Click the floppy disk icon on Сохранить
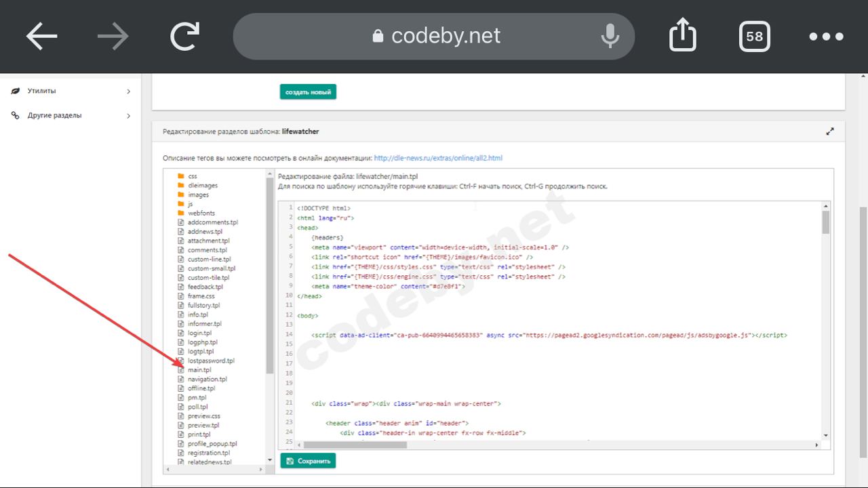Viewport: 868px width, 488px height. (290, 461)
